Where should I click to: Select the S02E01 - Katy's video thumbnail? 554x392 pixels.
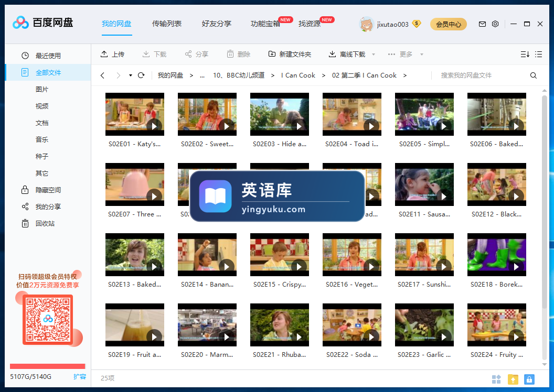coord(135,114)
